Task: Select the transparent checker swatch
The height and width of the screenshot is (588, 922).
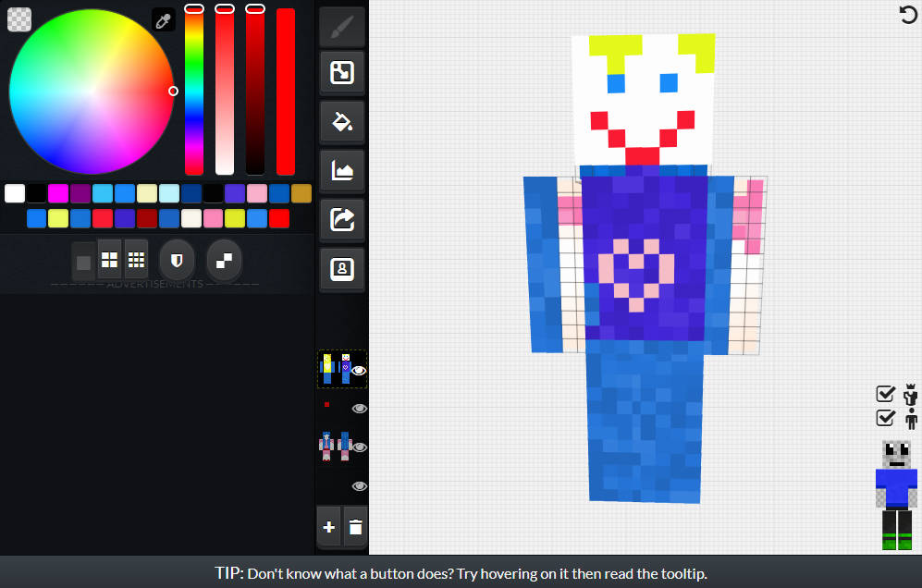Action: (x=18, y=19)
